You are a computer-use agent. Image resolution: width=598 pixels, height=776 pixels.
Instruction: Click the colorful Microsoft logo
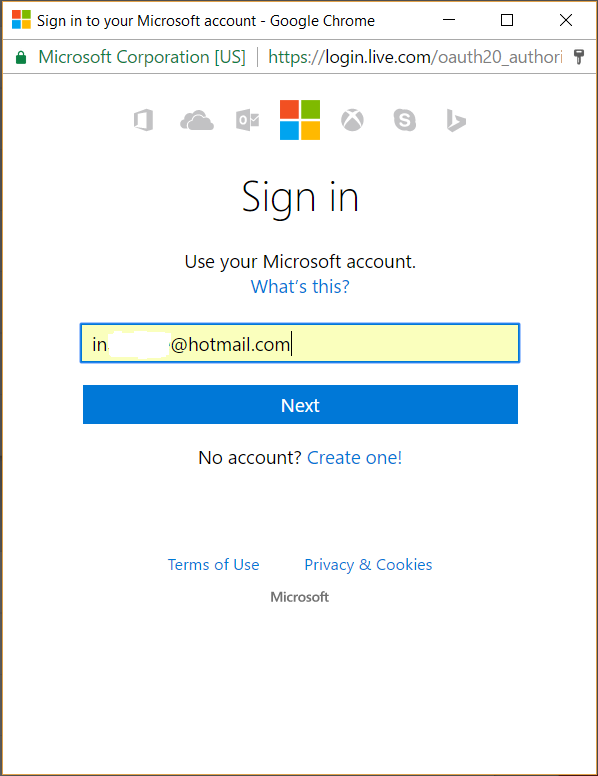[x=300, y=120]
